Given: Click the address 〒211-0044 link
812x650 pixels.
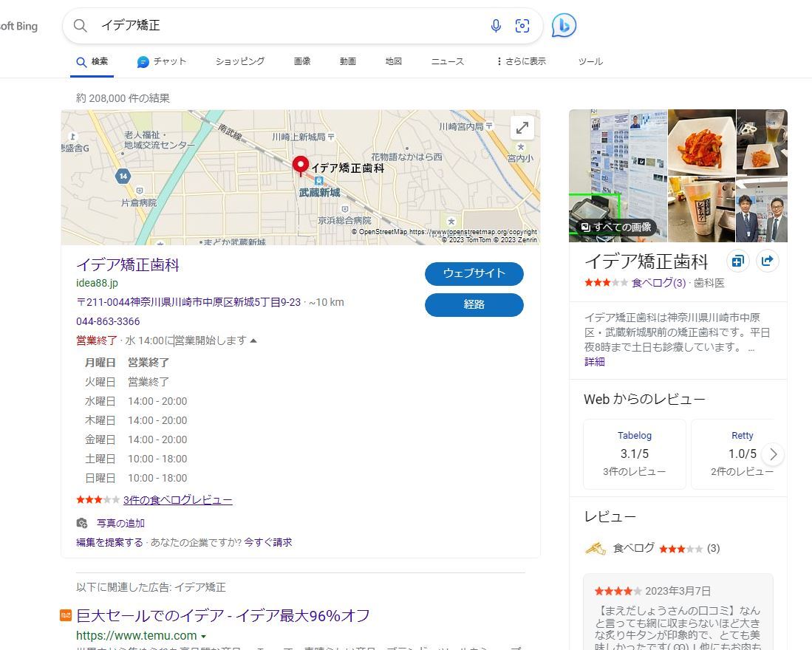Looking at the screenshot, I should click(188, 302).
